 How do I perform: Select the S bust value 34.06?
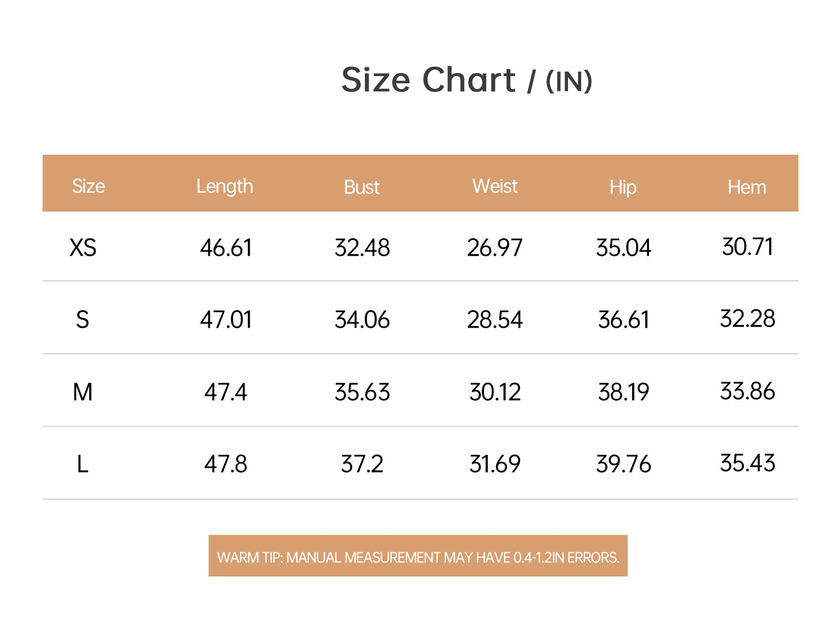point(362,320)
